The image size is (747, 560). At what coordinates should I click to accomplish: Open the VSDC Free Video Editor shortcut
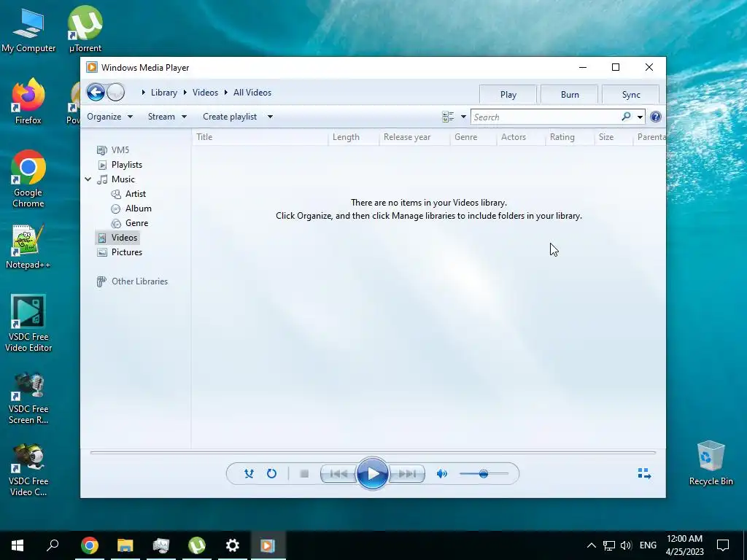pyautogui.click(x=28, y=323)
